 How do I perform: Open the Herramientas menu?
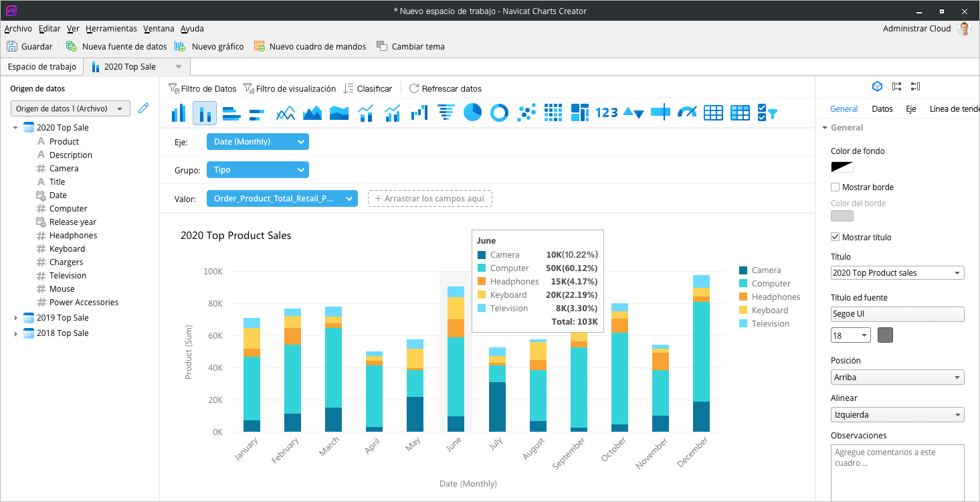tap(111, 28)
